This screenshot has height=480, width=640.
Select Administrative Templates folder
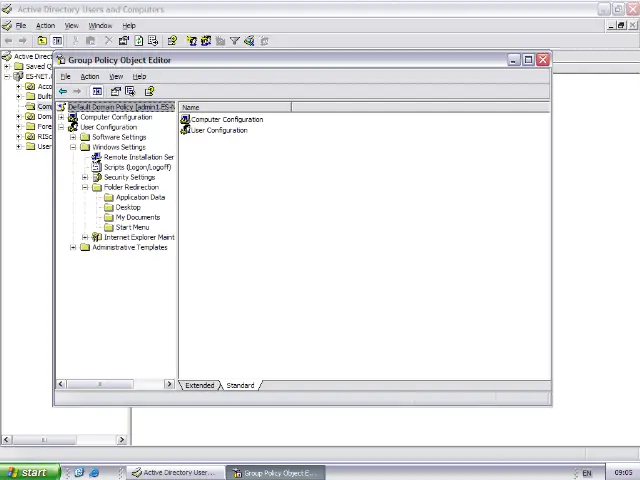(130, 247)
